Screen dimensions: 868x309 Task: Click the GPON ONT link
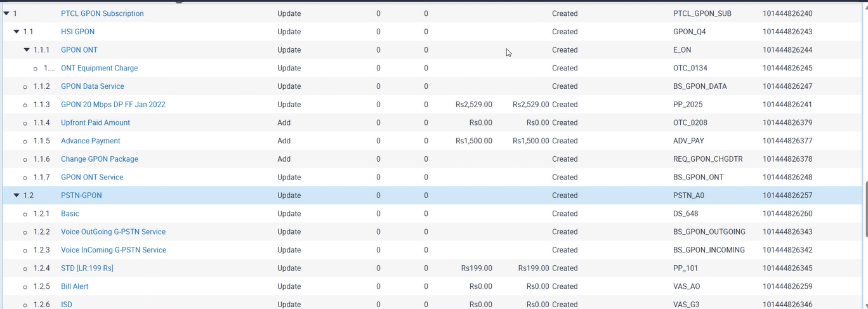79,50
